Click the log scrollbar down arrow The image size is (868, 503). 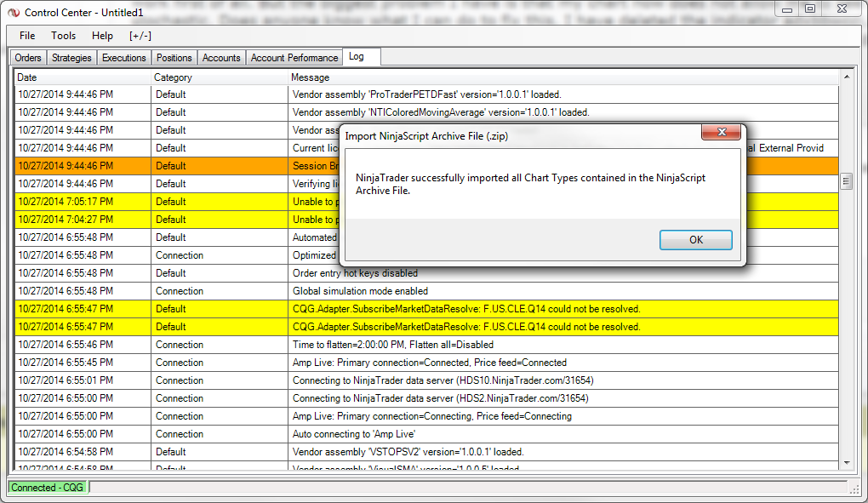coord(847,463)
